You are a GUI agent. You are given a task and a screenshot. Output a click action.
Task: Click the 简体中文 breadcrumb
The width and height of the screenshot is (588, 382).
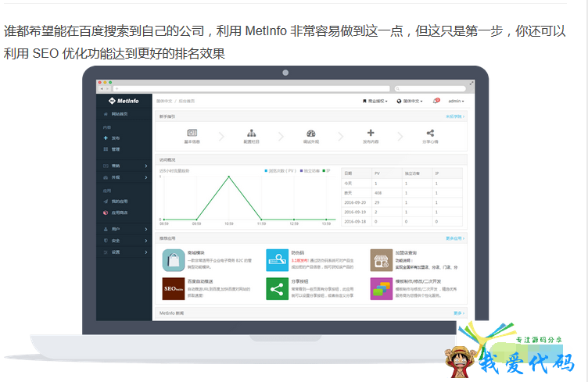pyautogui.click(x=164, y=101)
